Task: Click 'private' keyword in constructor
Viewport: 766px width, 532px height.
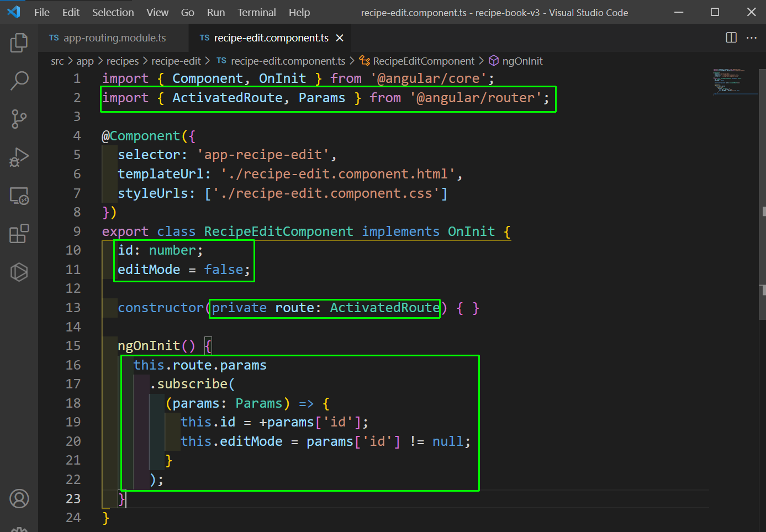Action: coord(239,308)
